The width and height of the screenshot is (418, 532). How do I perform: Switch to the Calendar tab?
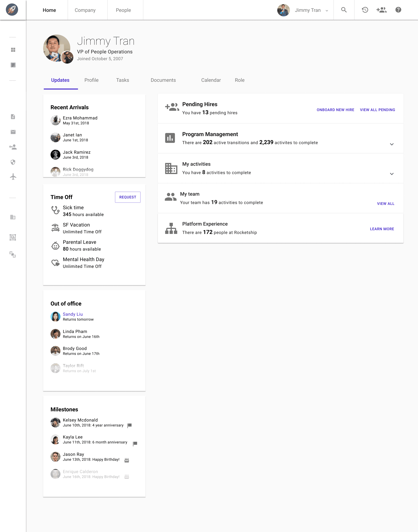click(211, 80)
